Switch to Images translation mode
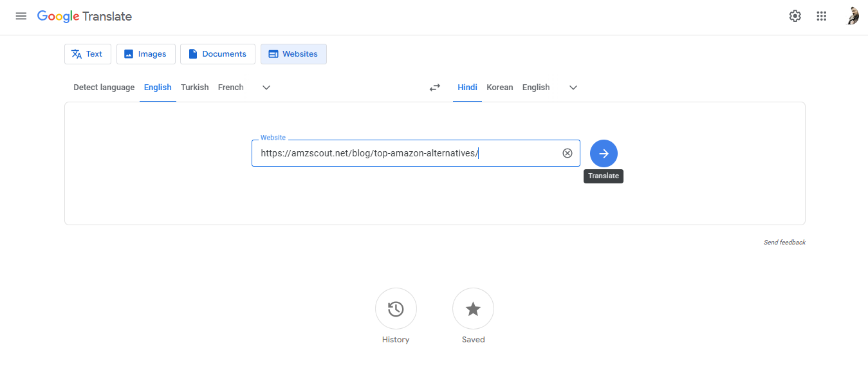868x379 pixels. pos(145,54)
